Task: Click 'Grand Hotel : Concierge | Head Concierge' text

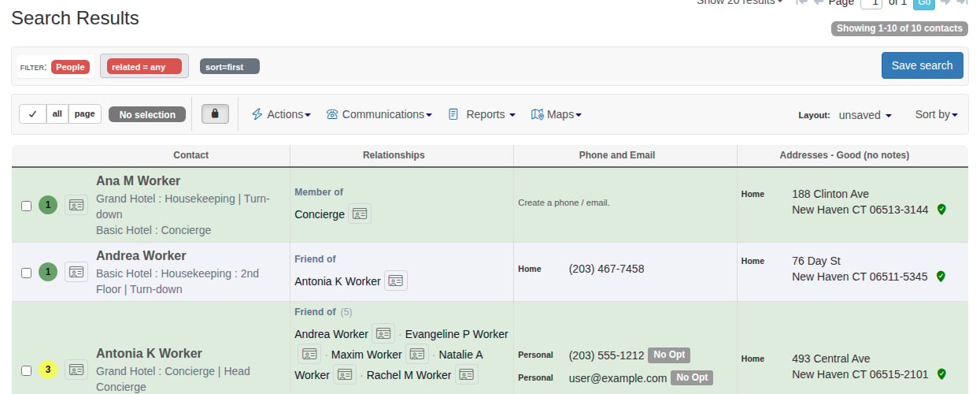Action: pos(173,379)
